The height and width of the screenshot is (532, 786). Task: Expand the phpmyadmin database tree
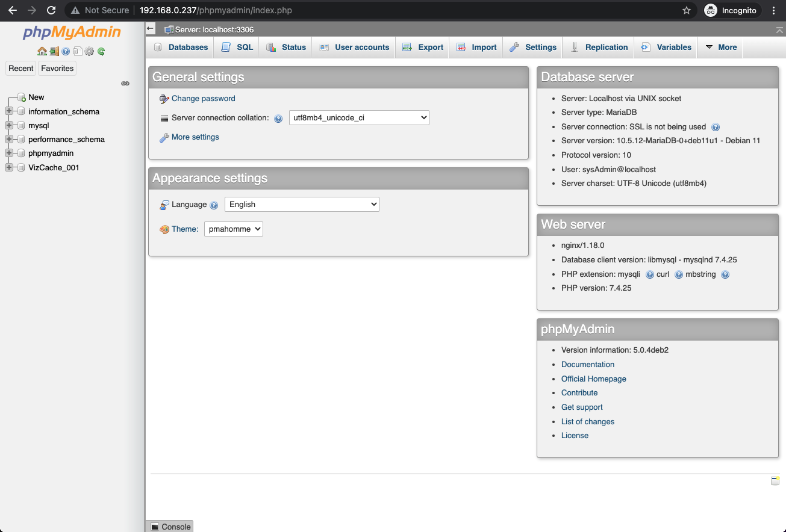[x=9, y=153]
